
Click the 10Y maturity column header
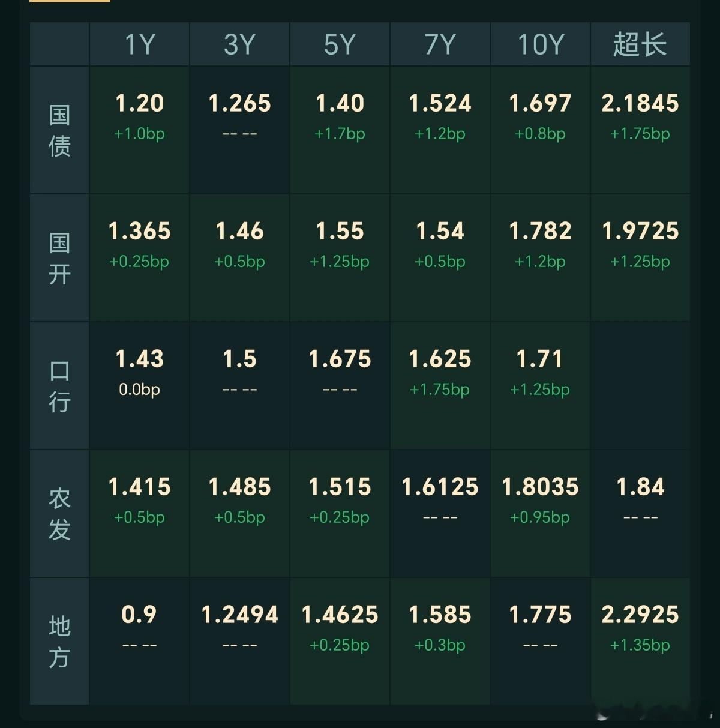click(540, 44)
